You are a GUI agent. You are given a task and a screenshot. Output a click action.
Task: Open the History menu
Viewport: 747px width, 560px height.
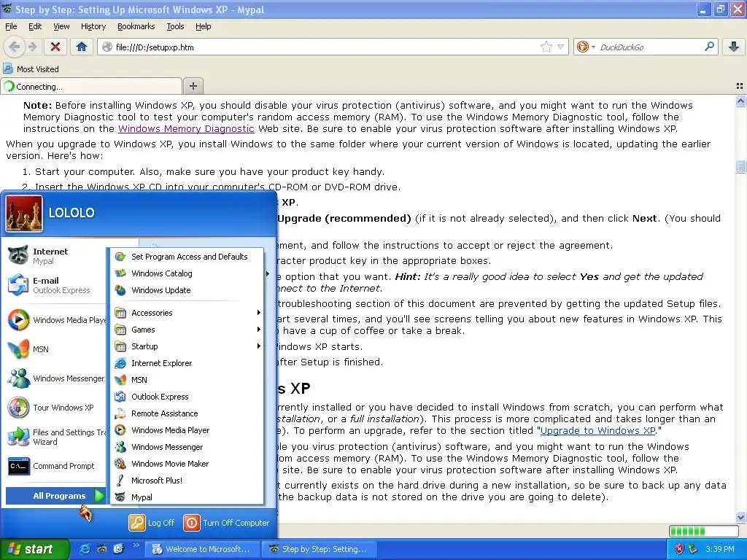coord(93,27)
